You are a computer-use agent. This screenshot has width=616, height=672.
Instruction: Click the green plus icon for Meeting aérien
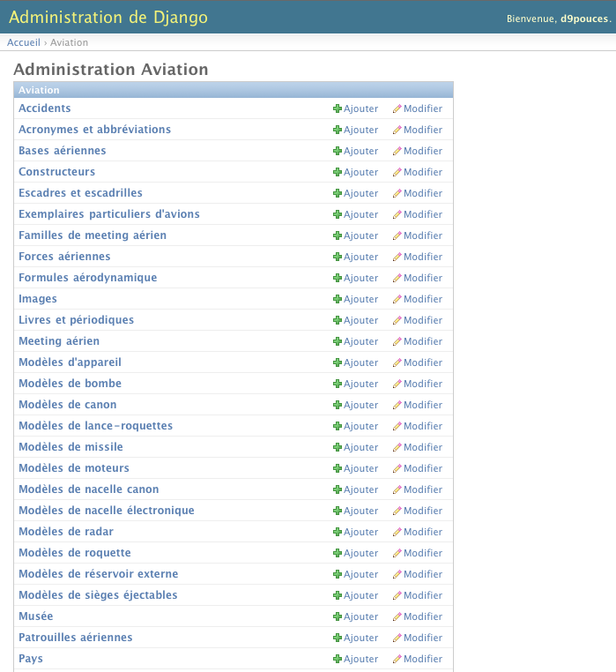point(338,341)
